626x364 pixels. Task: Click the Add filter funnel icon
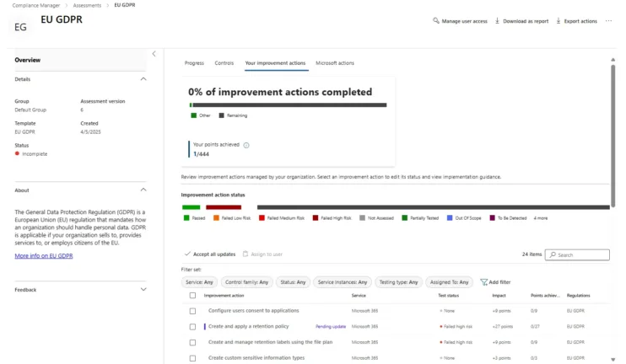point(483,282)
